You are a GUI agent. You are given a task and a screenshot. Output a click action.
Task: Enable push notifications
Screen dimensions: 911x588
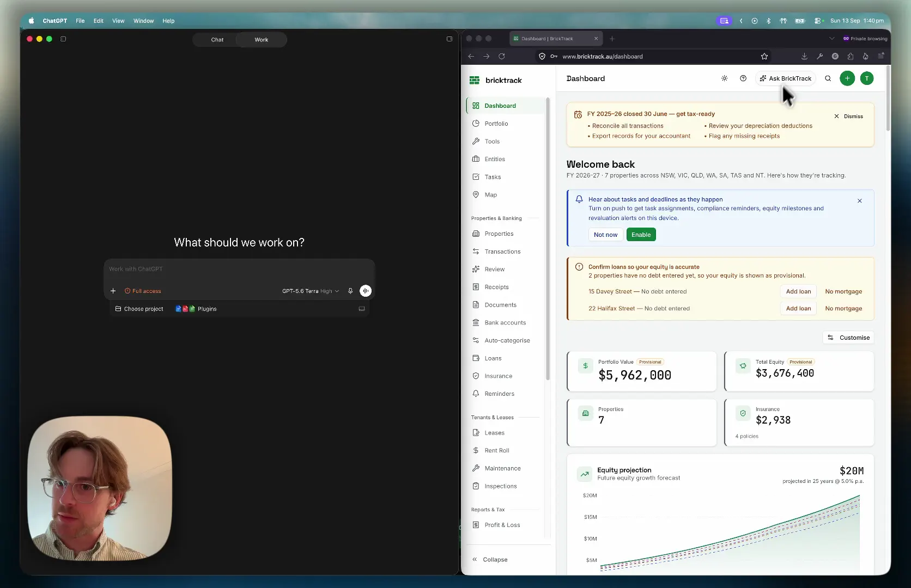[641, 235]
